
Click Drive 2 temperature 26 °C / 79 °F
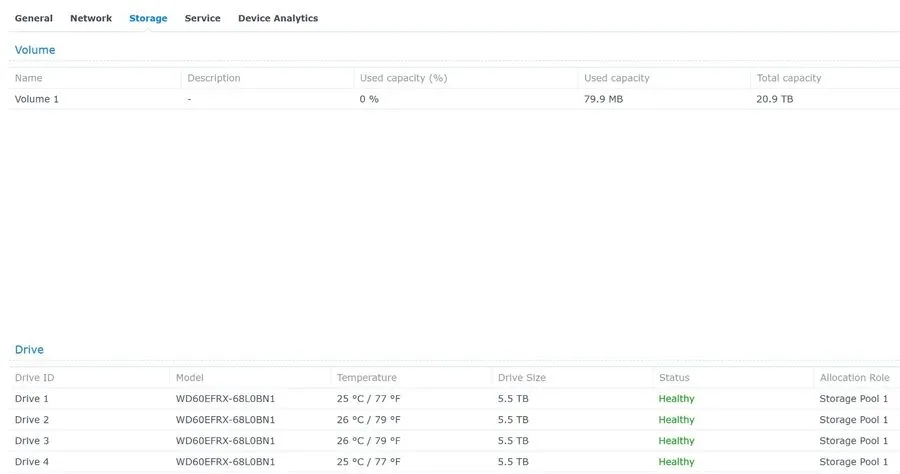[368, 420]
